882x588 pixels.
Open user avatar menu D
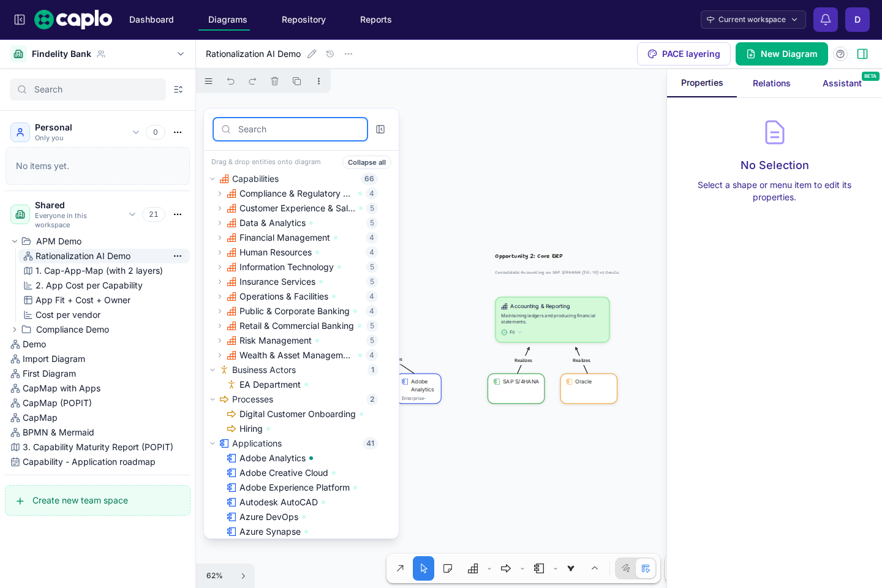click(858, 20)
